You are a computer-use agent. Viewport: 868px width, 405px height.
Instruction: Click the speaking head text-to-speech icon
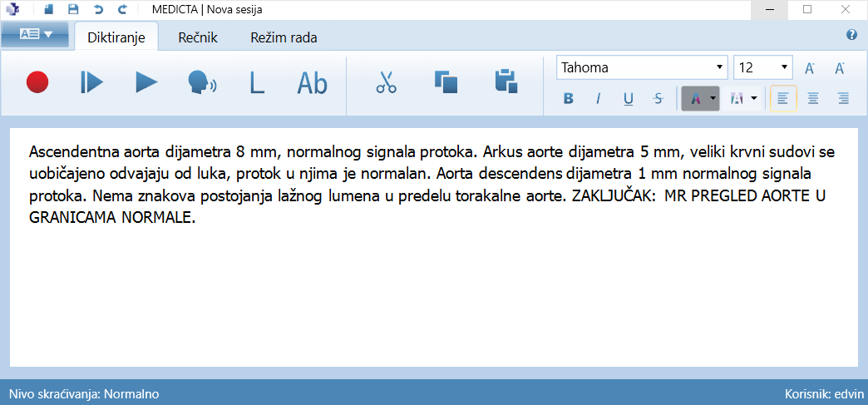201,81
